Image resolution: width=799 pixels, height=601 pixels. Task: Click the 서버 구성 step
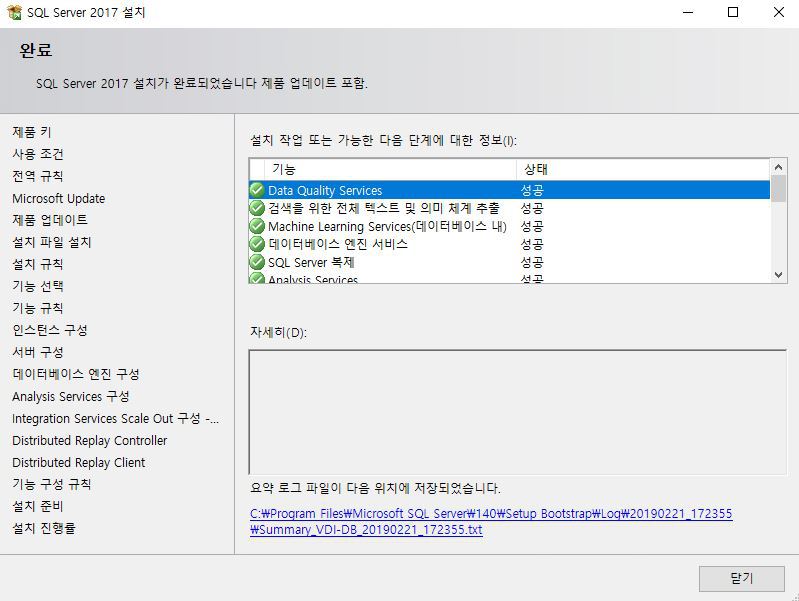point(38,352)
